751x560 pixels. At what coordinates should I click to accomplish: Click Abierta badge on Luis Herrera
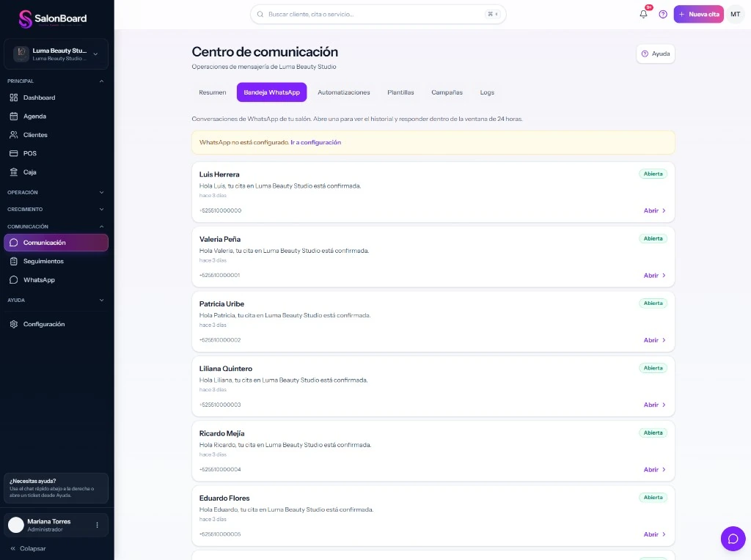653,174
